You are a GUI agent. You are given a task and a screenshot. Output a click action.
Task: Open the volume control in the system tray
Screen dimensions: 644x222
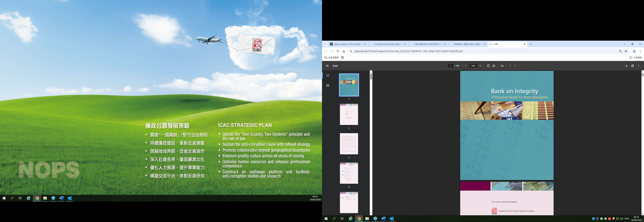tap(622, 219)
